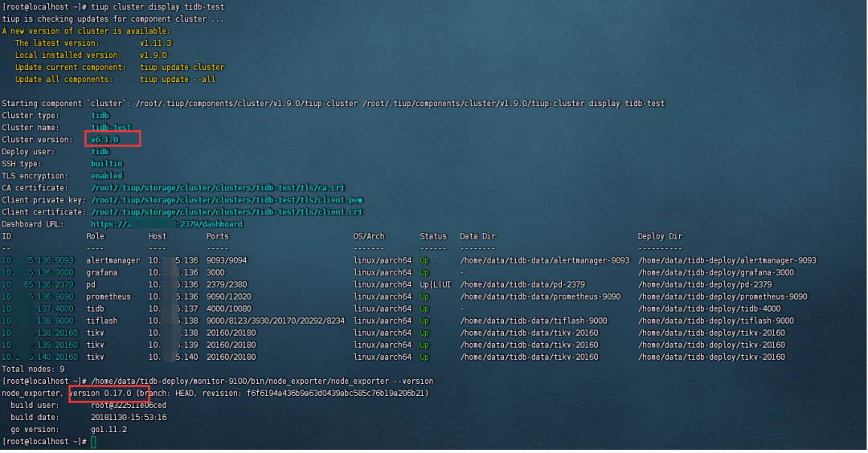Click the 'tiup update --all' suggestion text
Image resolution: width=868 pixels, height=453 pixels.
point(178,80)
